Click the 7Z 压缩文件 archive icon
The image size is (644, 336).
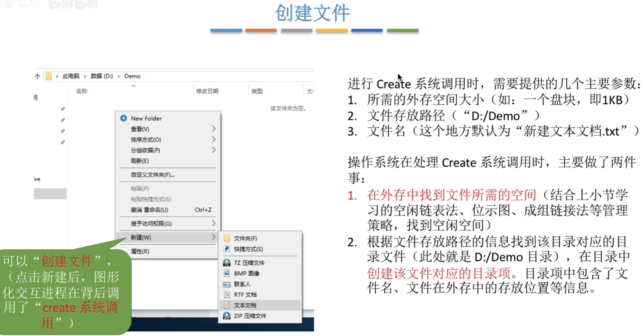click(227, 263)
